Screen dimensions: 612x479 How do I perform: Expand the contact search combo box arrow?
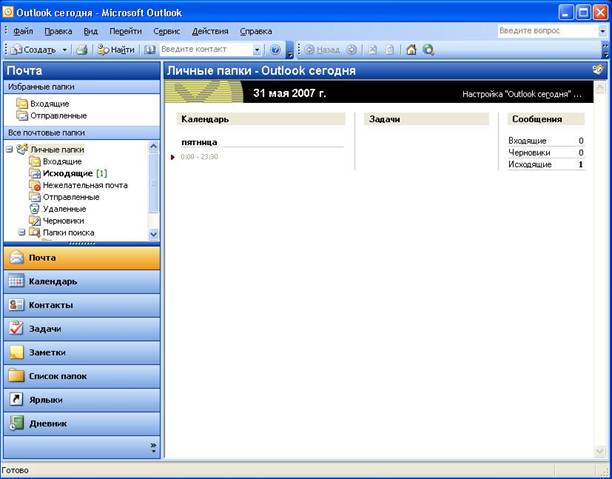point(257,50)
